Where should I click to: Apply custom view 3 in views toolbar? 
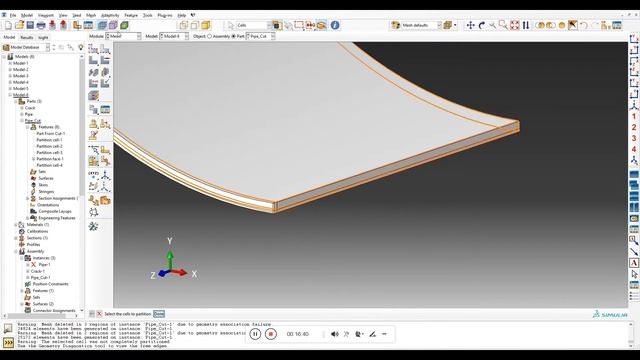pyautogui.click(x=634, y=139)
